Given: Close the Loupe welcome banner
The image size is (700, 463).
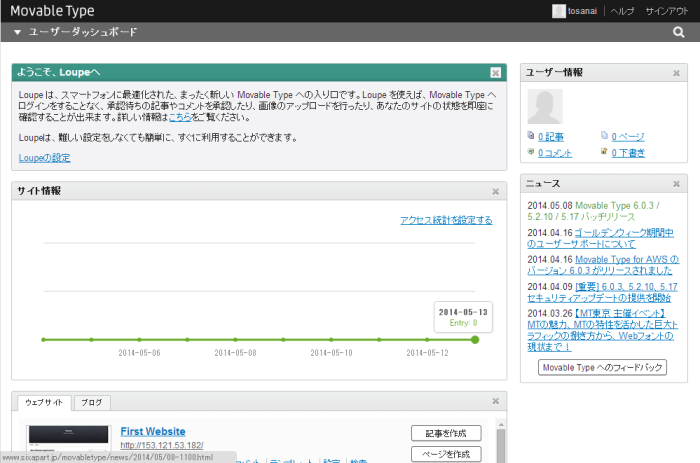Looking at the screenshot, I should (496, 73).
